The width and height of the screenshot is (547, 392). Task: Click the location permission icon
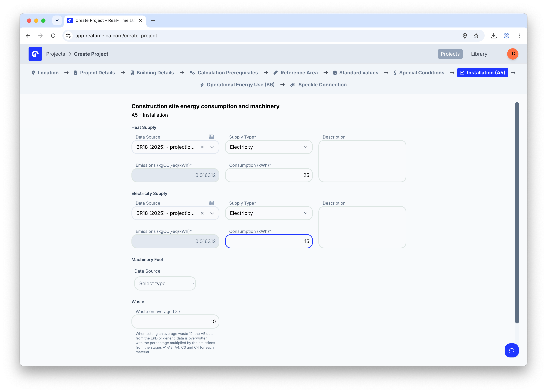click(465, 36)
